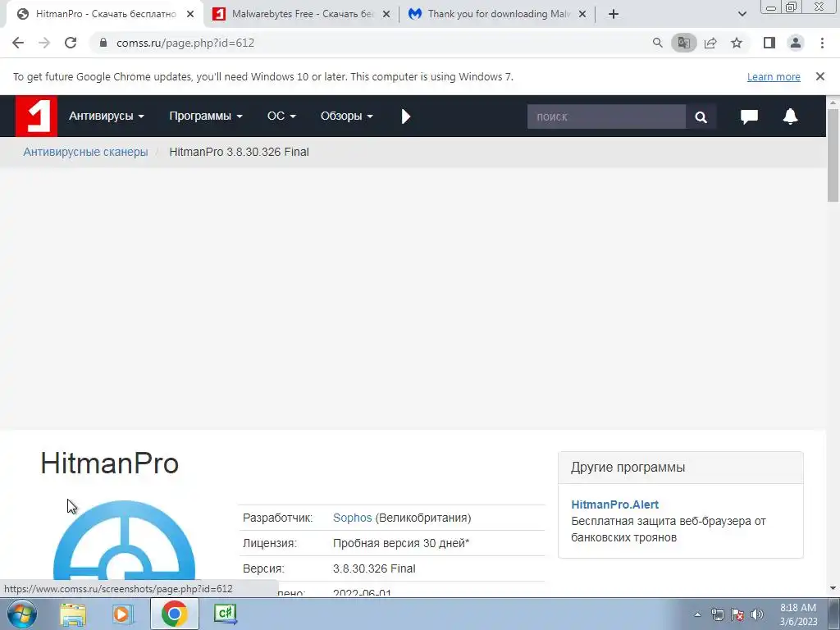Open the Sophos developer link
The height and width of the screenshot is (630, 840).
[x=352, y=518]
